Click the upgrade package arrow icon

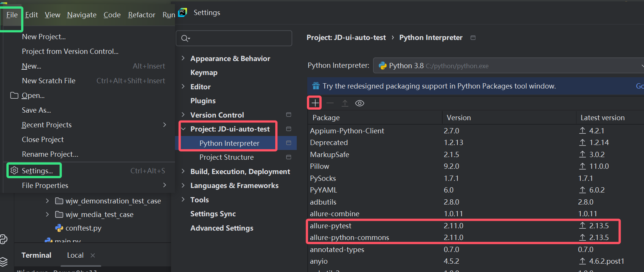tap(345, 103)
